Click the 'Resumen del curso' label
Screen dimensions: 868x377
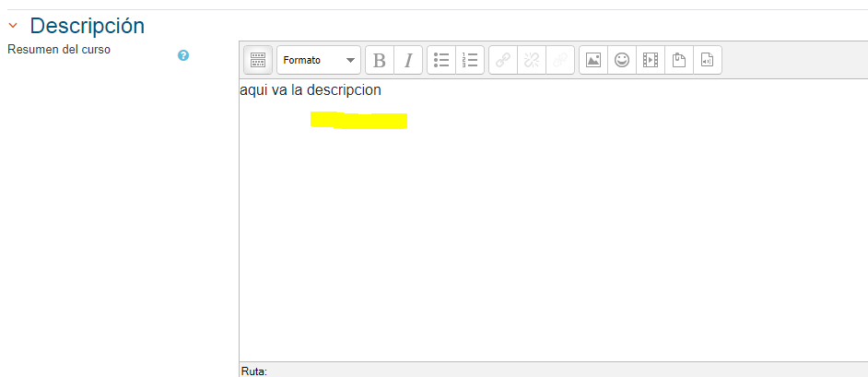coord(59,49)
